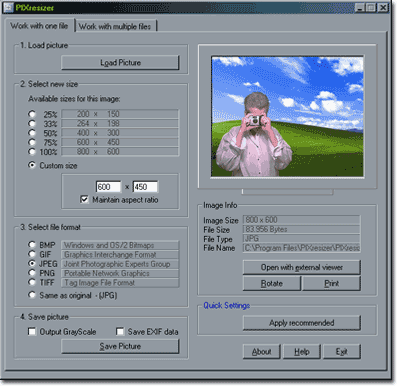Switch to Work with multiple files tab

[115, 26]
